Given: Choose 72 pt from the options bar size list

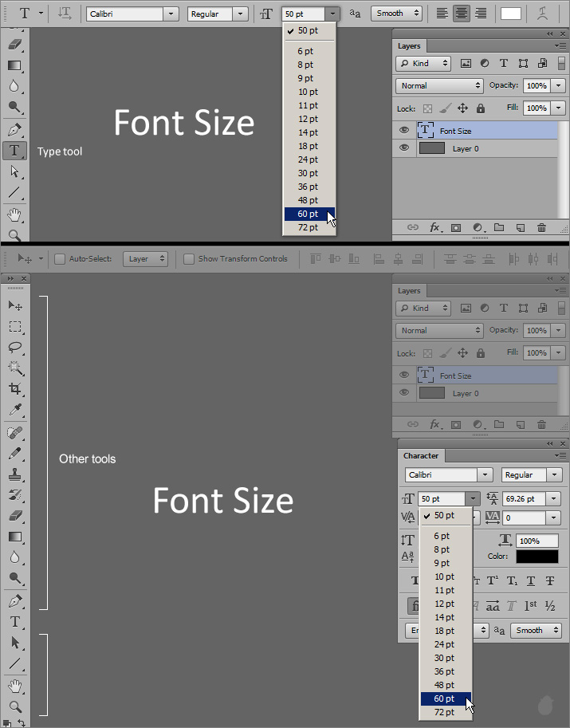Looking at the screenshot, I should (307, 227).
